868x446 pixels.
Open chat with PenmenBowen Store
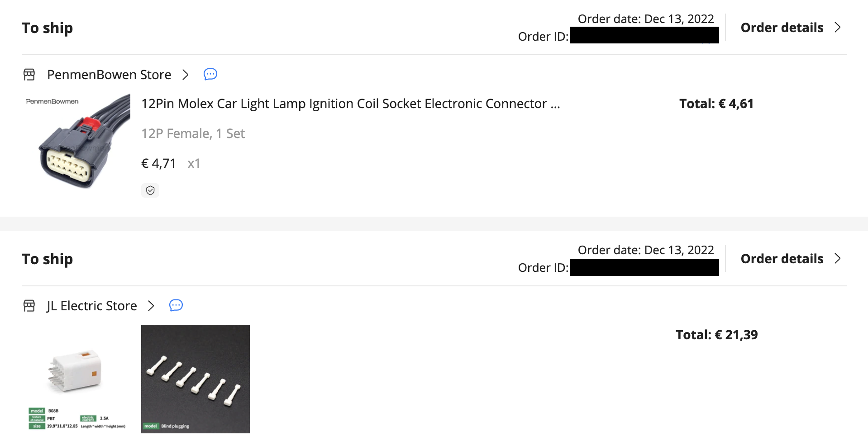210,74
